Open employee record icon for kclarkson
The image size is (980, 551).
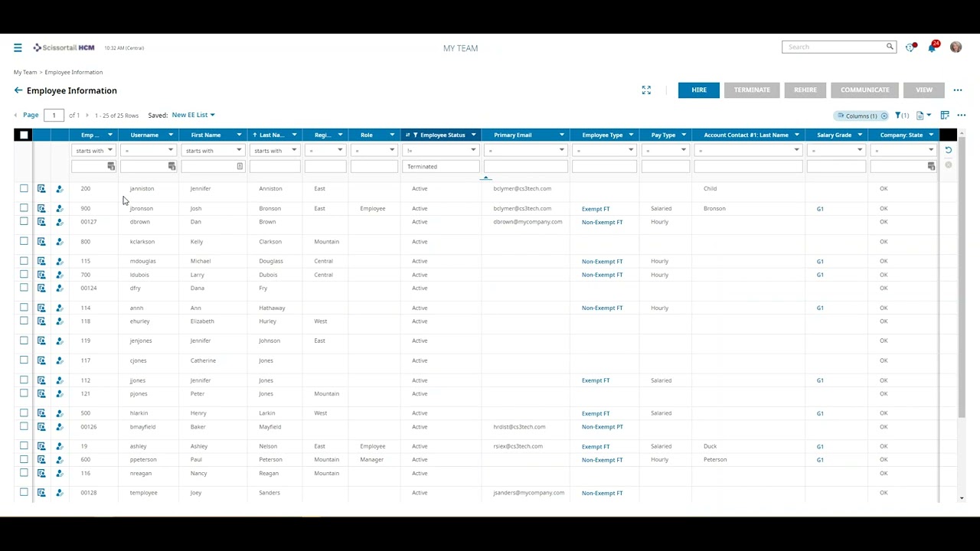41,242
